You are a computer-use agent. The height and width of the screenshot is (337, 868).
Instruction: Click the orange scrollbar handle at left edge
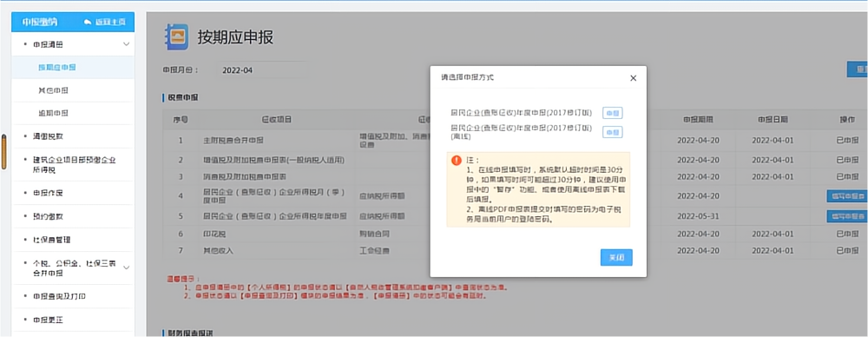coord(3,151)
